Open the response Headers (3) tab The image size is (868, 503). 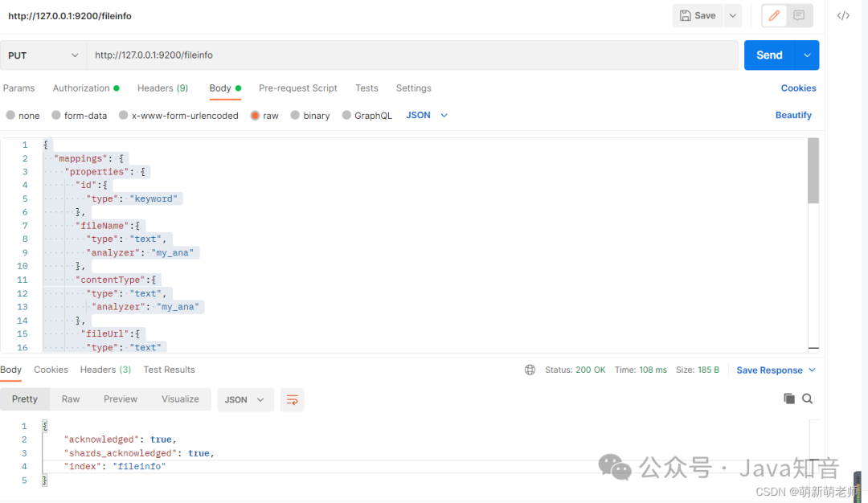click(x=105, y=370)
